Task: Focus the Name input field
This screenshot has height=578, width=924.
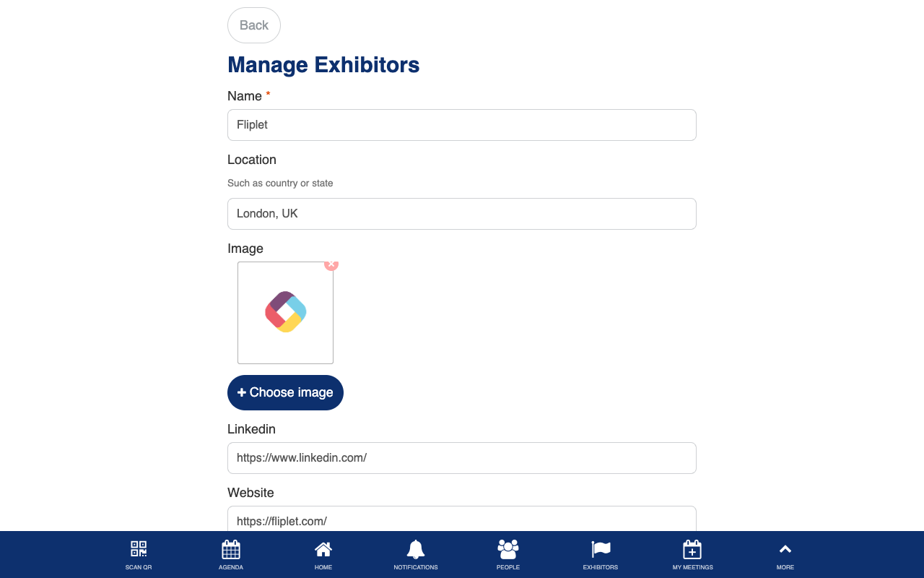Action: pos(462,125)
